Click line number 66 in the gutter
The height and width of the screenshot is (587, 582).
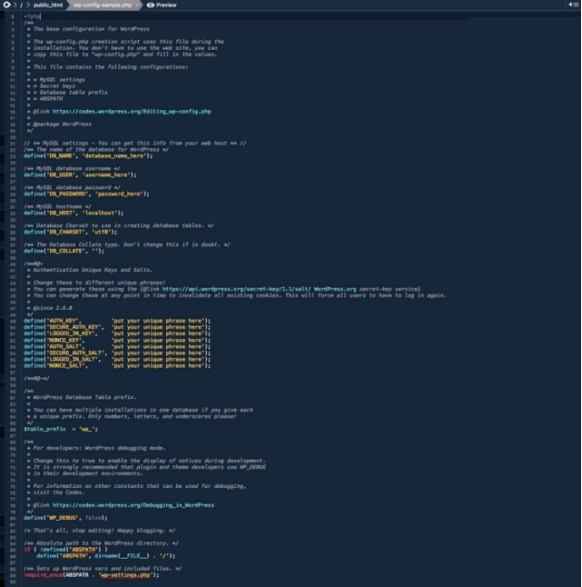tap(13, 429)
